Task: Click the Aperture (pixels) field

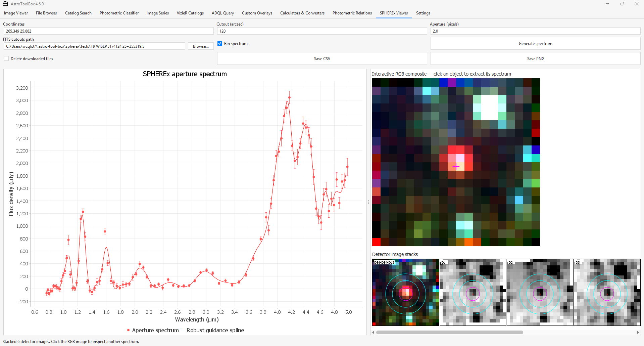Action: 535,31
